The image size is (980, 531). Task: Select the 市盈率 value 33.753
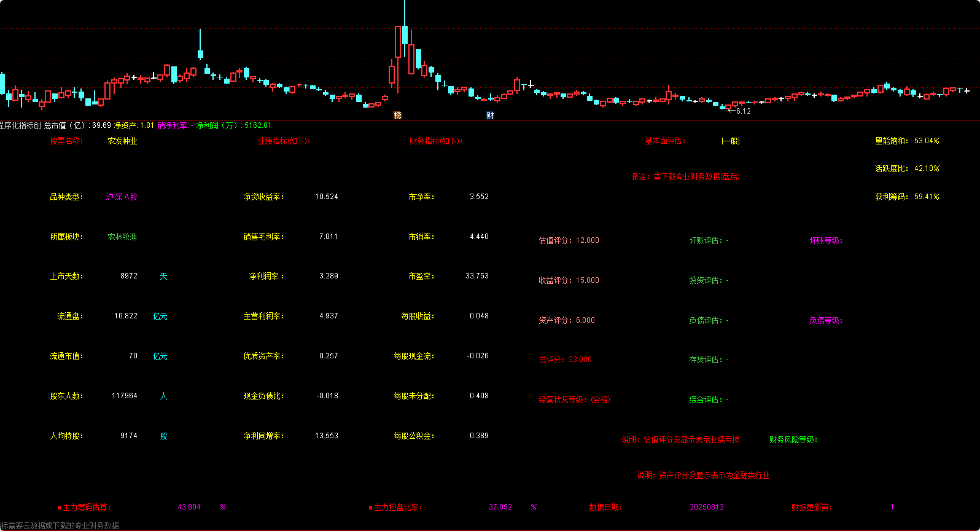(477, 277)
